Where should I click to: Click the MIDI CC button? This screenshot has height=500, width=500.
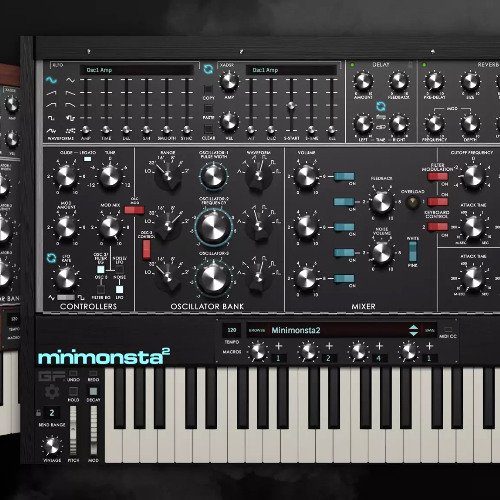pos(448,330)
